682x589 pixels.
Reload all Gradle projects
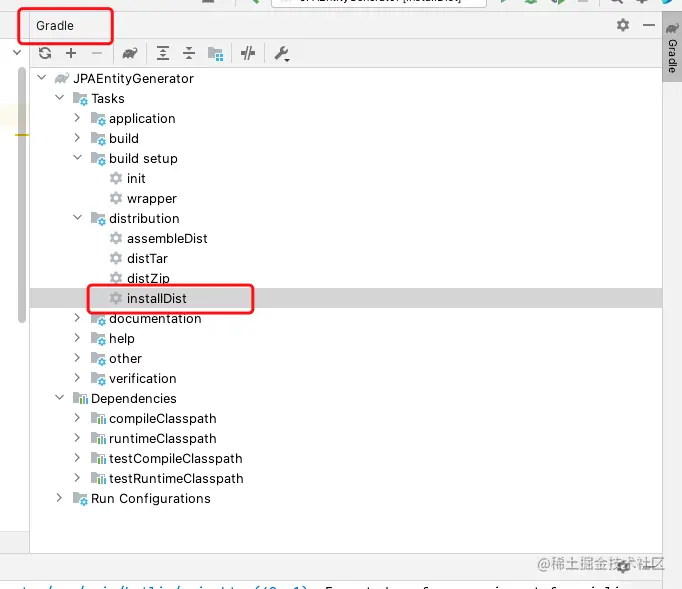click(45, 54)
